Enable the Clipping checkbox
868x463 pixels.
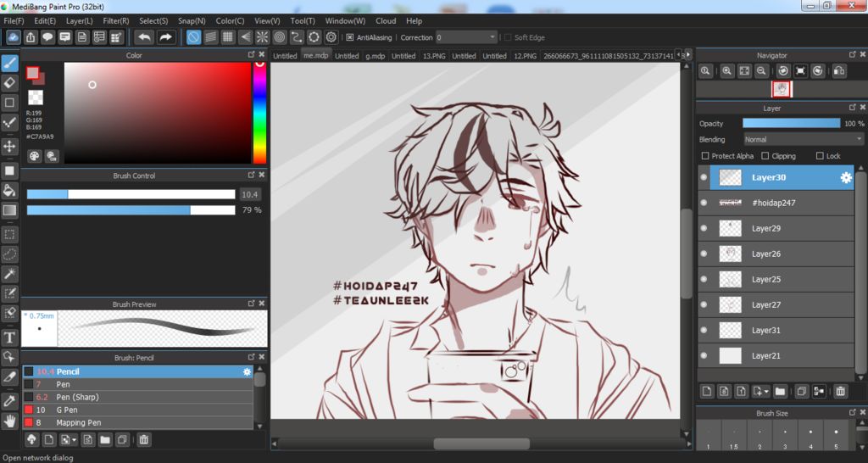click(765, 156)
